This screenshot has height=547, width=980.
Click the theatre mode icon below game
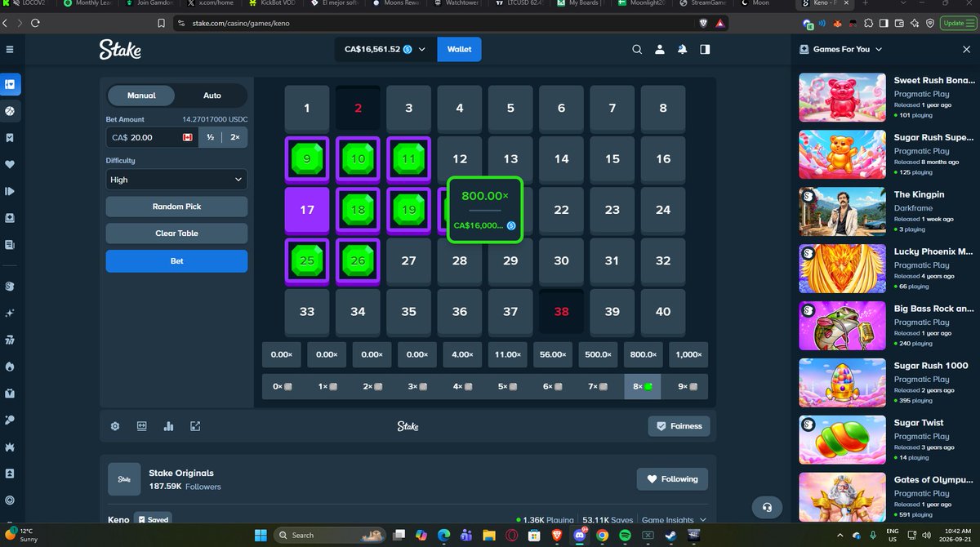point(141,426)
